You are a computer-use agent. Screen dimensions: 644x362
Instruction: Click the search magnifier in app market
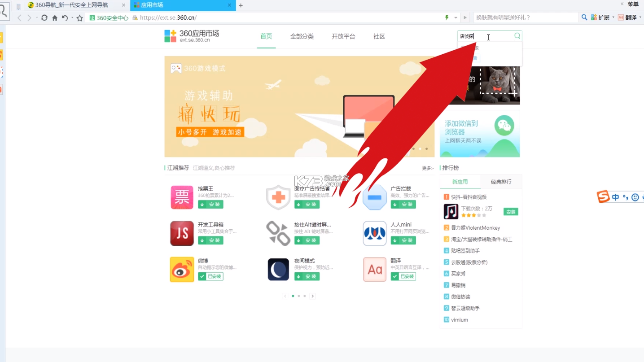[x=517, y=36]
